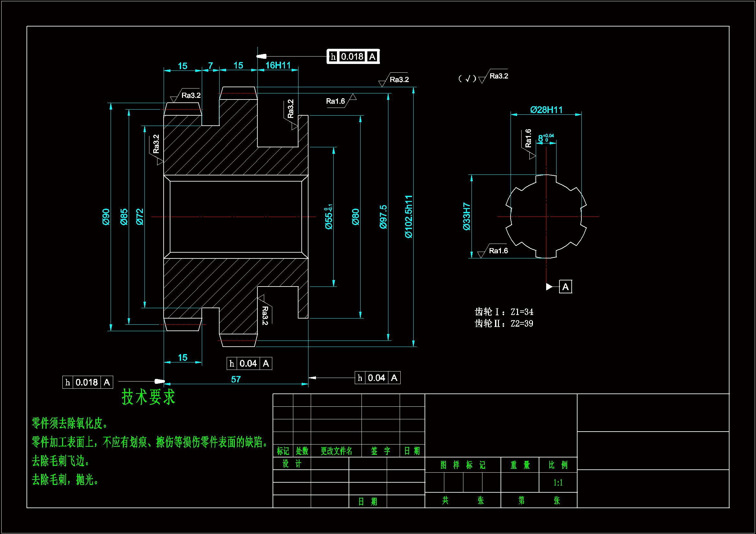Click the 更改文件名 header cell
756x534 pixels.
[336, 451]
